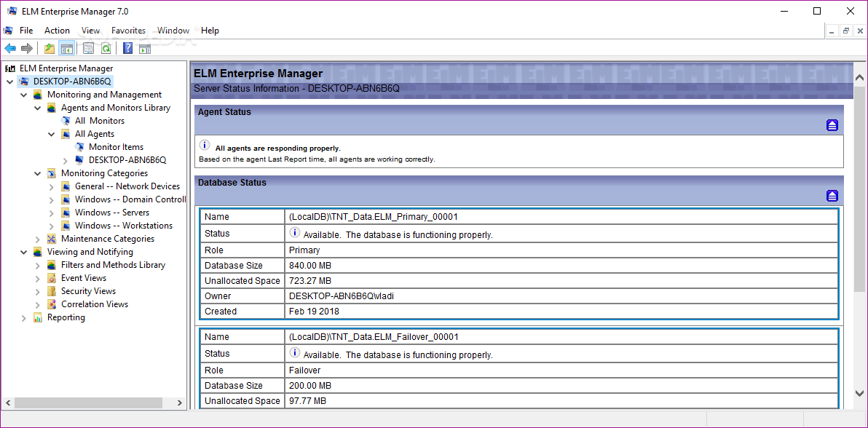
Task: Toggle Show/Hide Console Tree button
Action: click(x=66, y=49)
